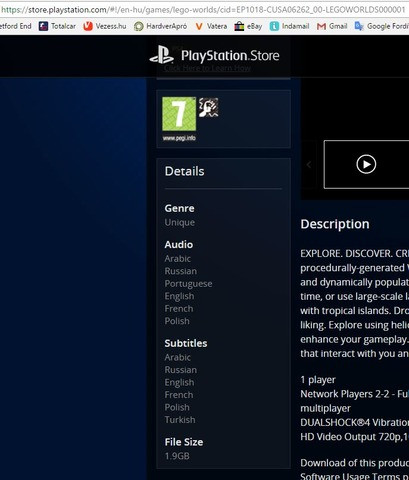Open the Totalcar bookmark
409x480 pixels.
[x=57, y=26]
